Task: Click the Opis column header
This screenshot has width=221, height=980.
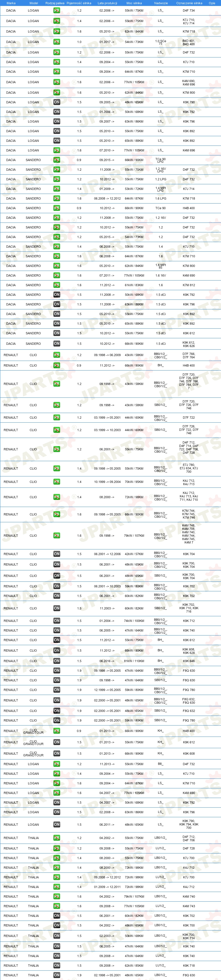Action: (212, 3)
